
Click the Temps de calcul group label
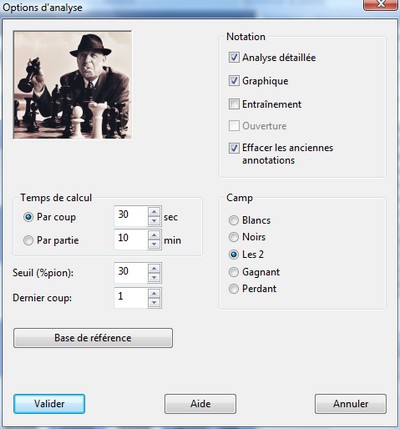56,198
